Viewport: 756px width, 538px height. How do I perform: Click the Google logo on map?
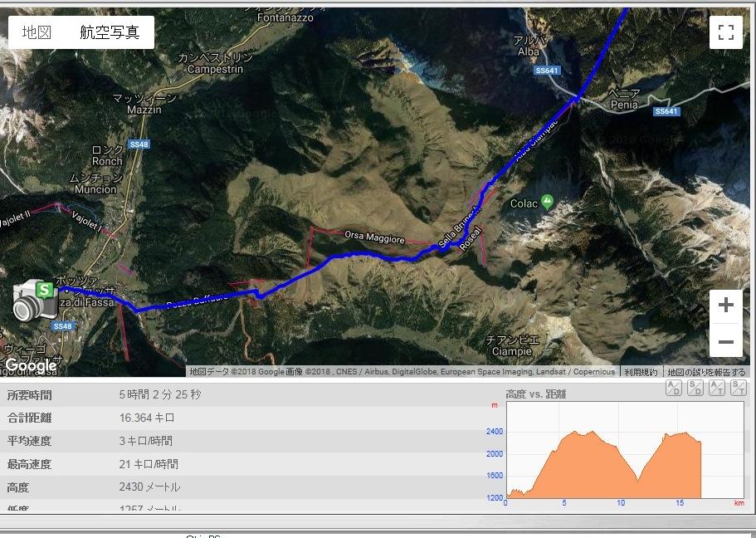point(31,365)
